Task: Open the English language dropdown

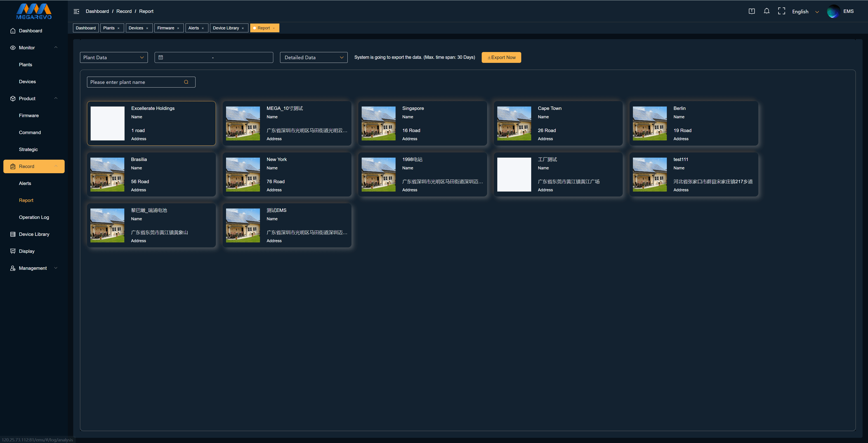Action: [x=805, y=12]
